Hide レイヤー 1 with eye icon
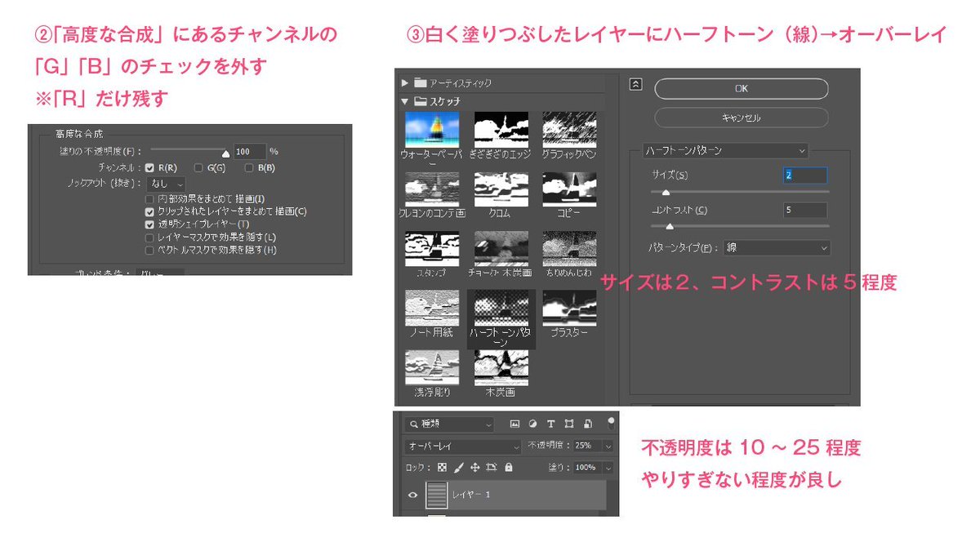This screenshot has width=980, height=551. point(412,495)
